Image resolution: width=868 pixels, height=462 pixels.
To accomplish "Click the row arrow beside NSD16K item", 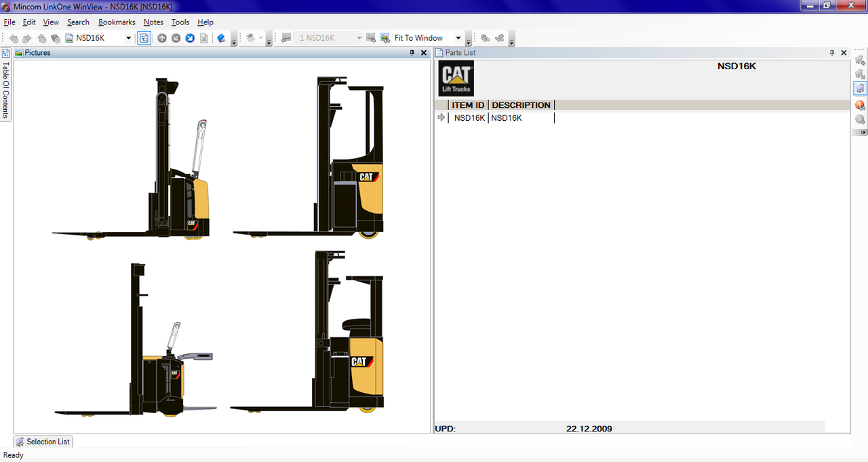I will click(x=441, y=117).
